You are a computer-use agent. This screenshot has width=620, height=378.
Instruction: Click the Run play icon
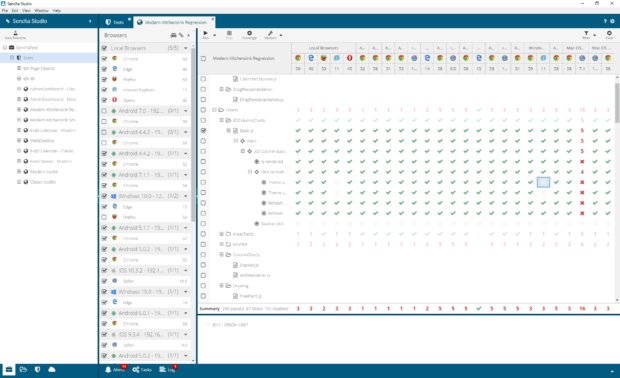point(206,33)
